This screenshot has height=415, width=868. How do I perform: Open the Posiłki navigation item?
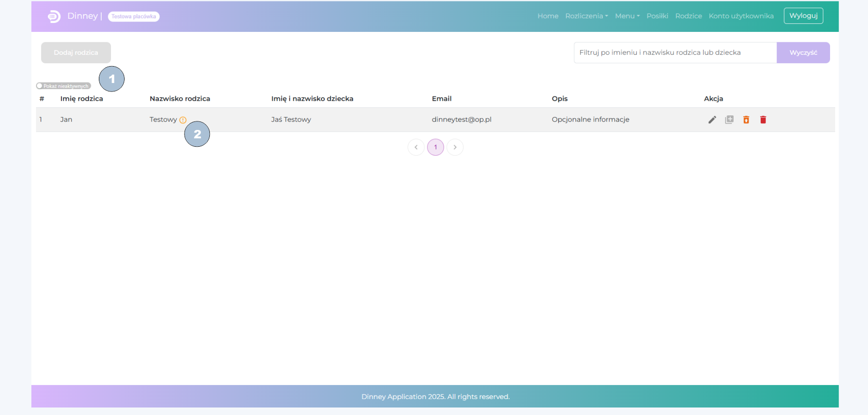657,16
